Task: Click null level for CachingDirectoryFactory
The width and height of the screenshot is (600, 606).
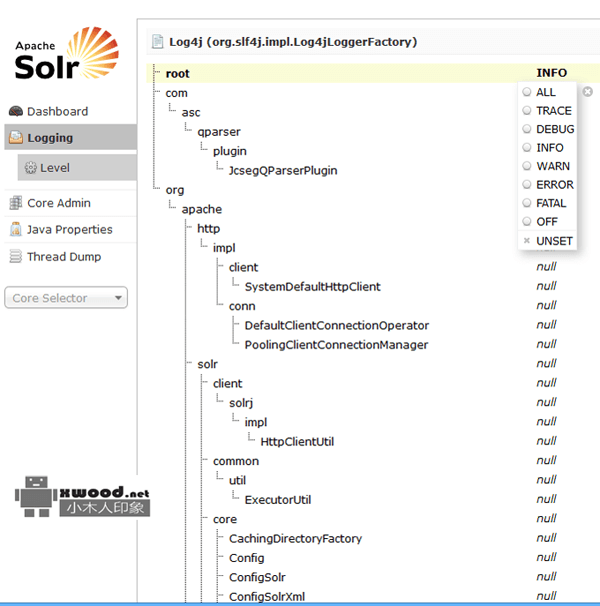Action: [x=546, y=539]
